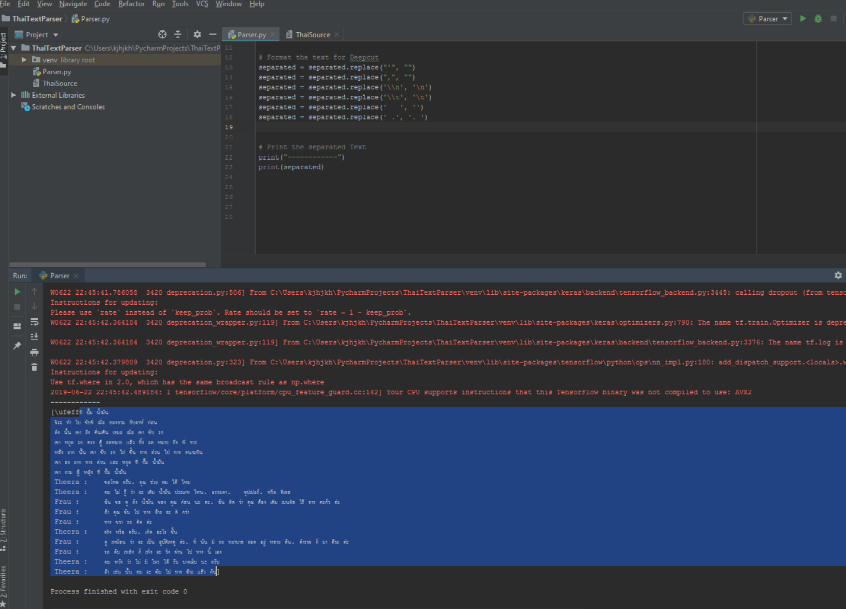
Task: Toggle the Project tool window side button
Action: (3, 50)
